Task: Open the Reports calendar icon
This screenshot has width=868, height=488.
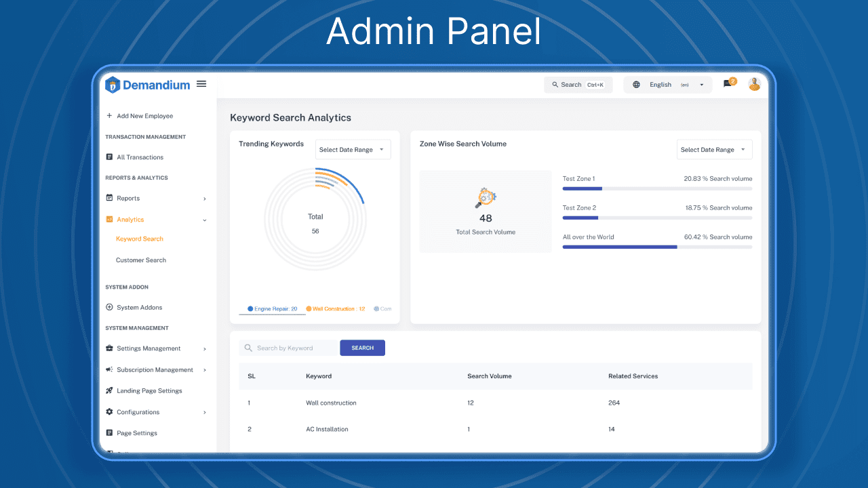Action: tap(109, 198)
